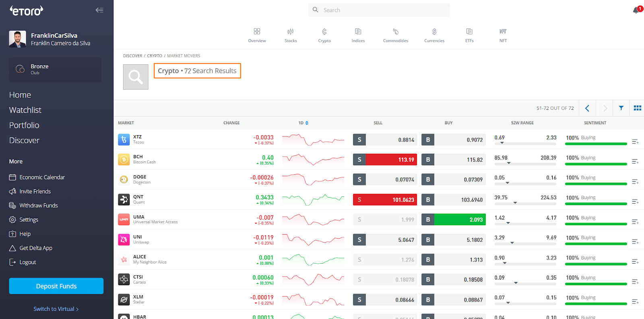
Task: Click QNT Buy button 103.6940
Action: click(x=454, y=200)
